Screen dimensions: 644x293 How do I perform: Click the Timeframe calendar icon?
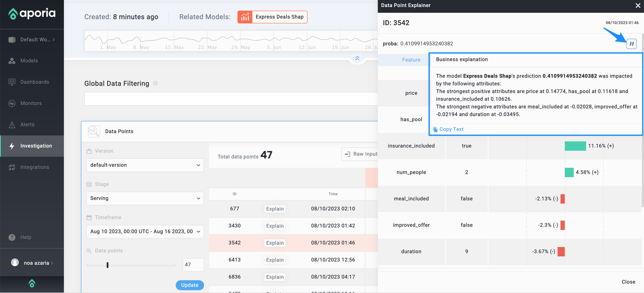[89, 218]
